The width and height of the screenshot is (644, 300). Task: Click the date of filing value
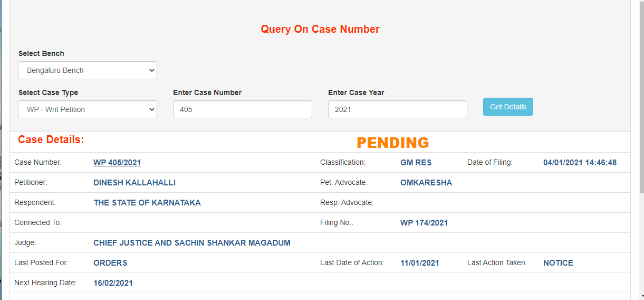click(580, 163)
